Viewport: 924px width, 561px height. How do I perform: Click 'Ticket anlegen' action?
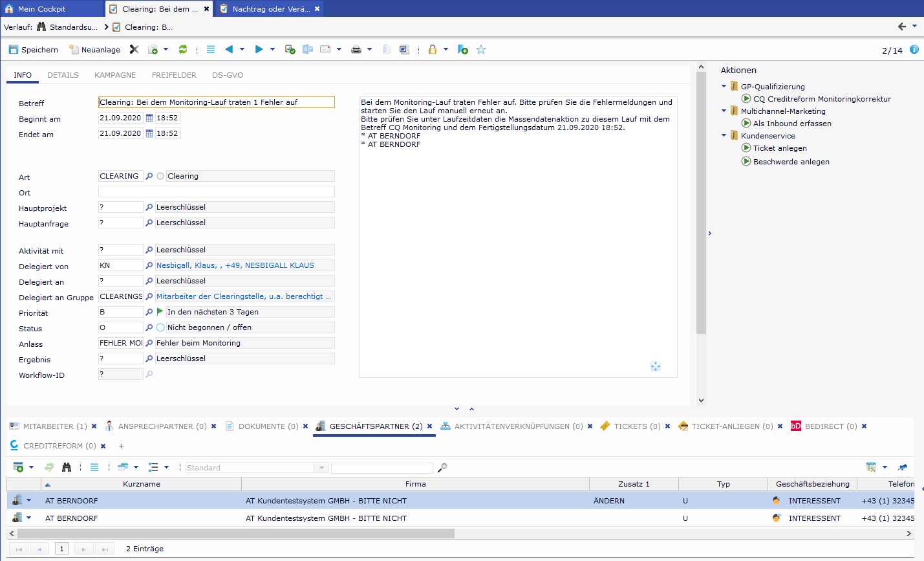click(779, 148)
